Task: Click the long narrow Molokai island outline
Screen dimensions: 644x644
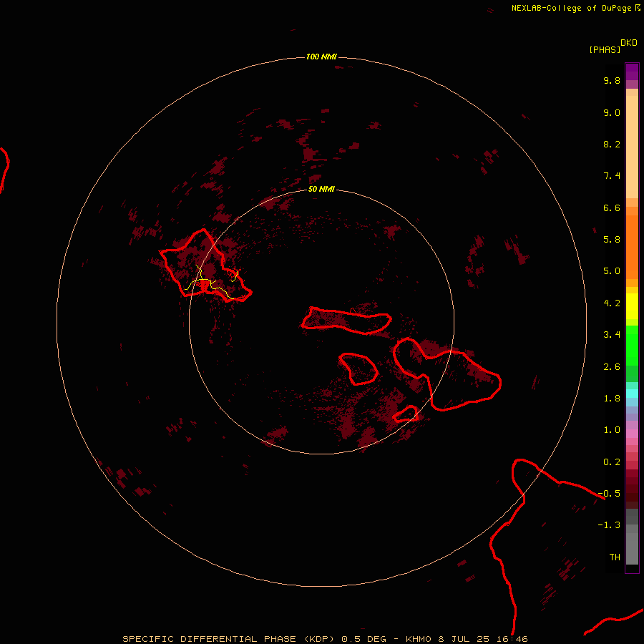Action: [346, 321]
